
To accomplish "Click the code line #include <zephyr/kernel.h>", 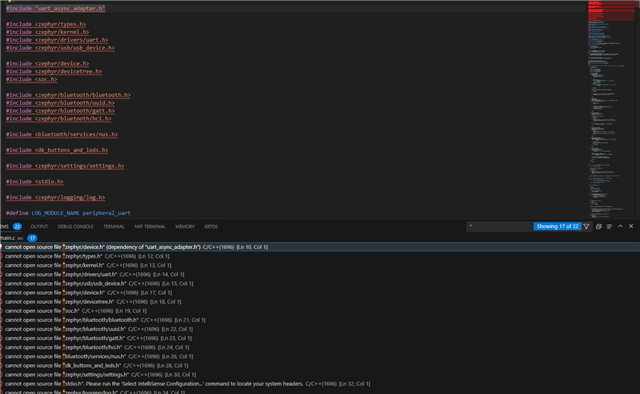I will click(47, 32).
